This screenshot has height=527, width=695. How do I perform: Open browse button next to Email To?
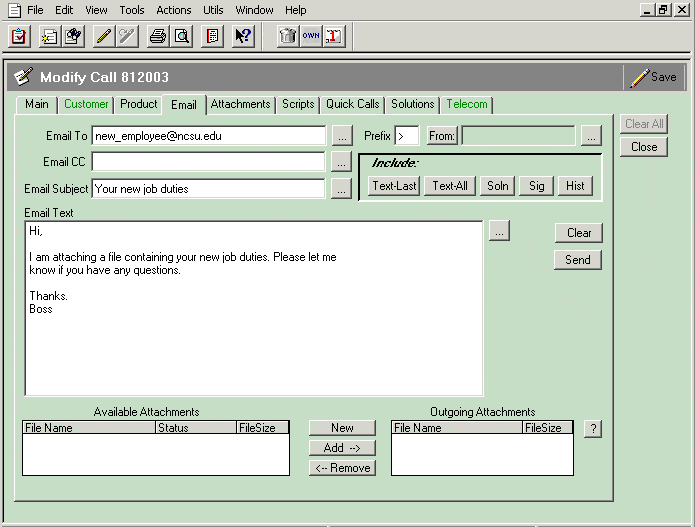(342, 135)
